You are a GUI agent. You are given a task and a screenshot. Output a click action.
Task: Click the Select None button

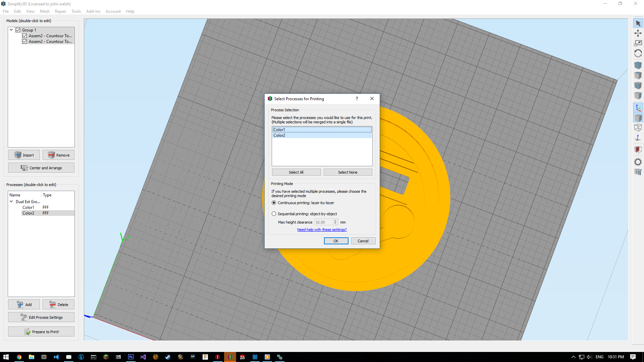click(x=348, y=172)
